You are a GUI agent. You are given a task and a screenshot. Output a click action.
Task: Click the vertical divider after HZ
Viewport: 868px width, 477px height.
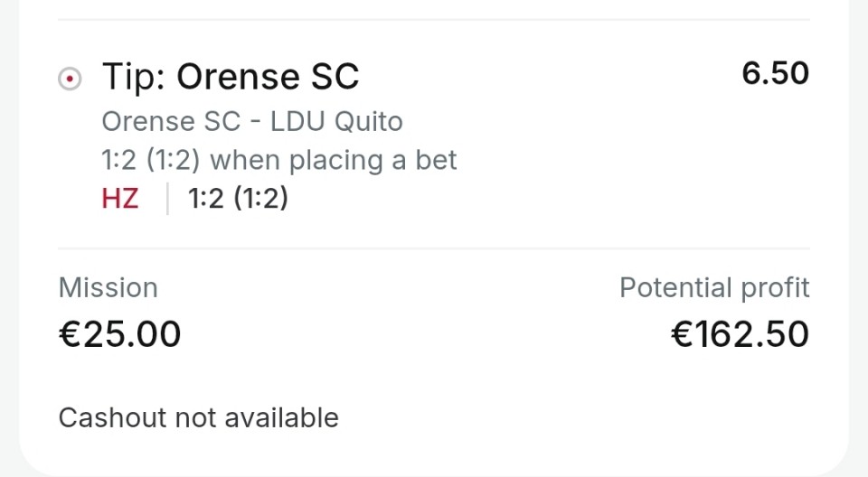[167, 199]
